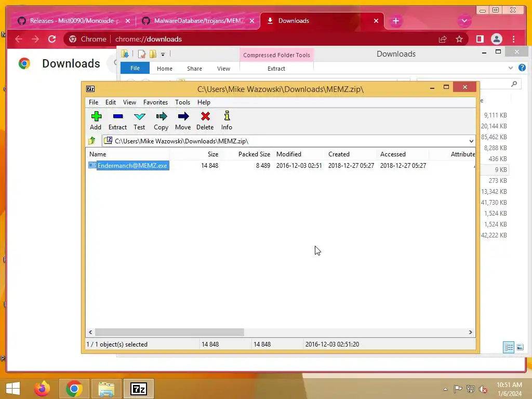Open the Windows Start button

pos(13,389)
